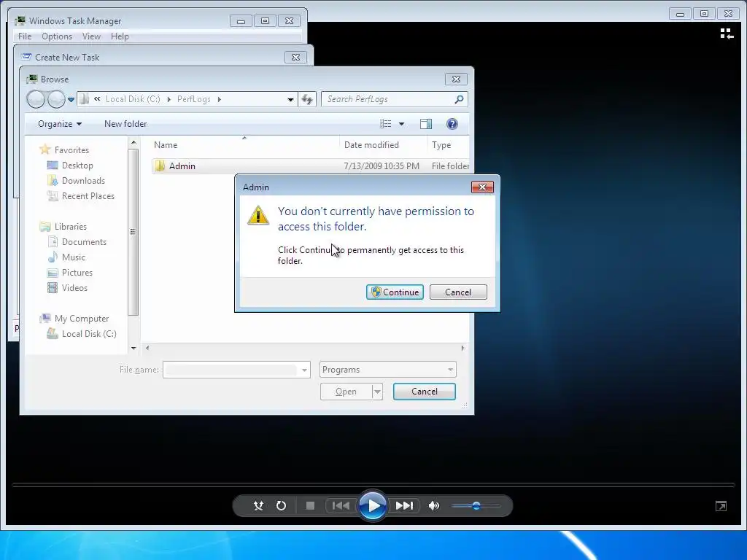Toggle shuffle in the media player
This screenshot has width=747, height=560.
[258, 505]
